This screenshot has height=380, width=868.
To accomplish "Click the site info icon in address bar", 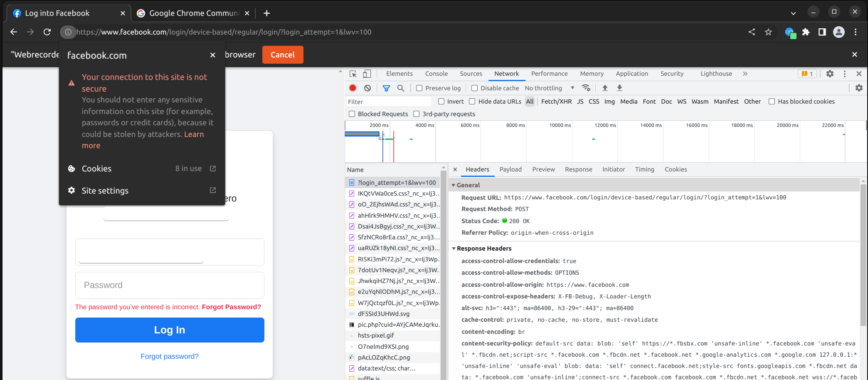I will point(68,32).
